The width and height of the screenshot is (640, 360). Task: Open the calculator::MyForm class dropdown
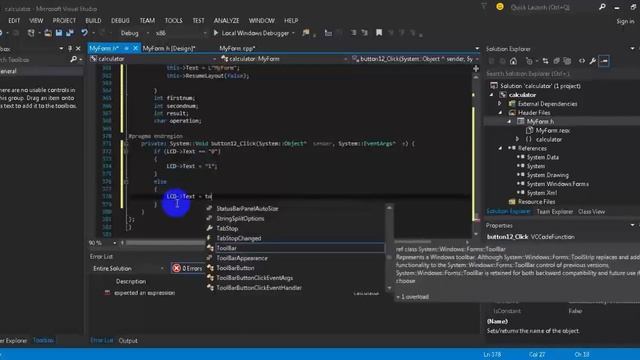pos(284,59)
